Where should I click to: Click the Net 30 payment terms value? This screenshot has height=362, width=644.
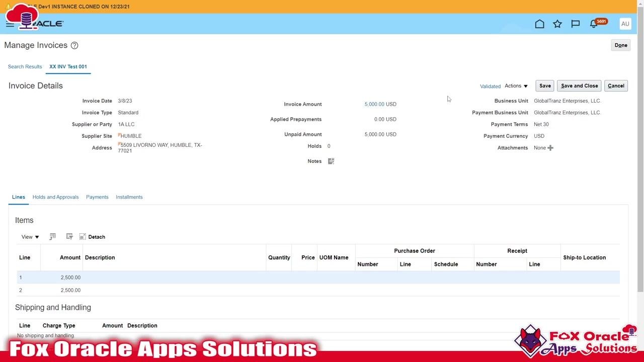(x=541, y=124)
